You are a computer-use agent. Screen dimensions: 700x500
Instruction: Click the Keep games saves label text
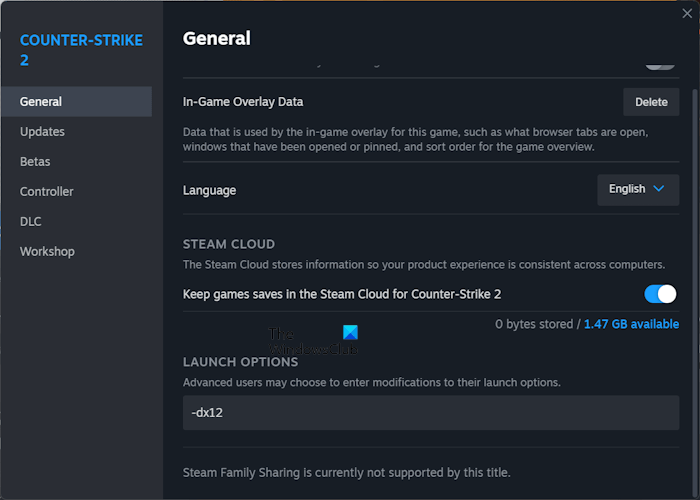pyautogui.click(x=342, y=294)
